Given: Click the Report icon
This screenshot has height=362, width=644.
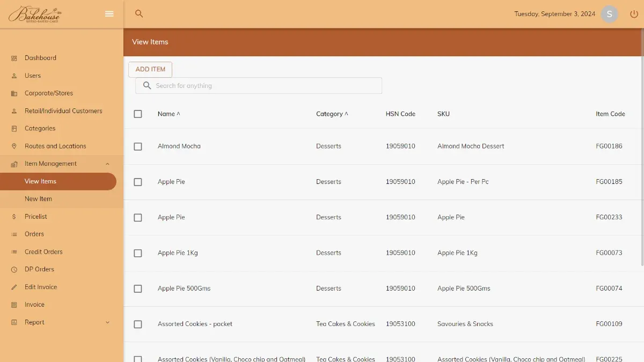Looking at the screenshot, I should pyautogui.click(x=14, y=322).
